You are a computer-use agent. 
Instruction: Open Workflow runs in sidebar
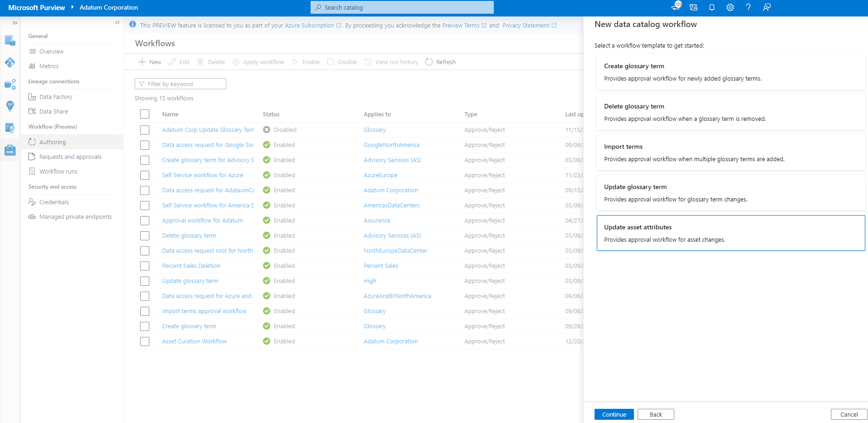(58, 171)
